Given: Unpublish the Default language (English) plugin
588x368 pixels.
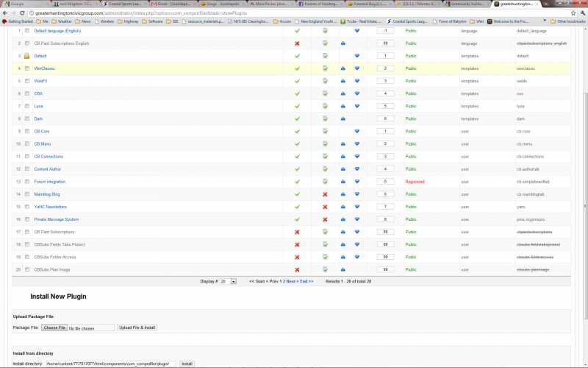Looking at the screenshot, I should point(297,31).
